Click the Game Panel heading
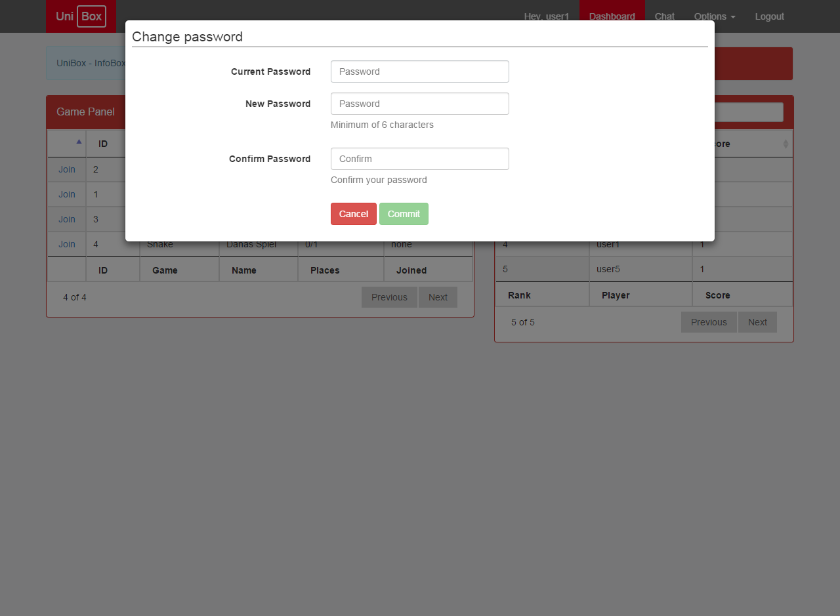 point(85,112)
